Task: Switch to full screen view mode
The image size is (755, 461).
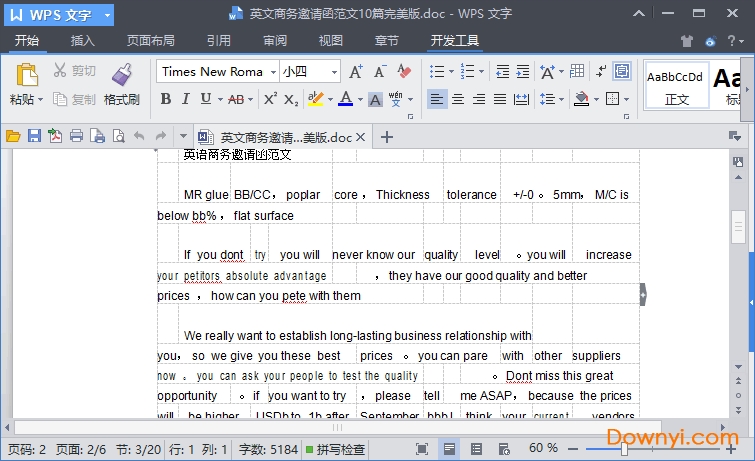Action: pos(422,449)
